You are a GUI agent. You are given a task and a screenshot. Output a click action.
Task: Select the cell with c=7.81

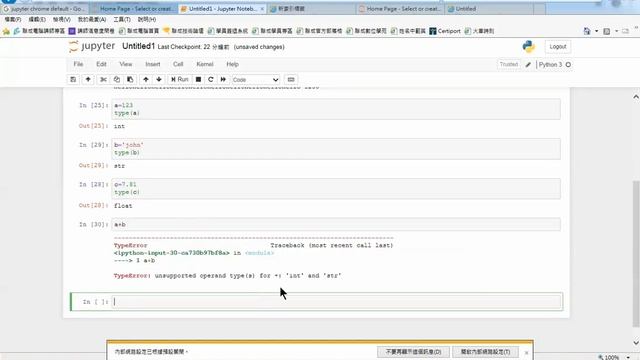click(x=336, y=188)
